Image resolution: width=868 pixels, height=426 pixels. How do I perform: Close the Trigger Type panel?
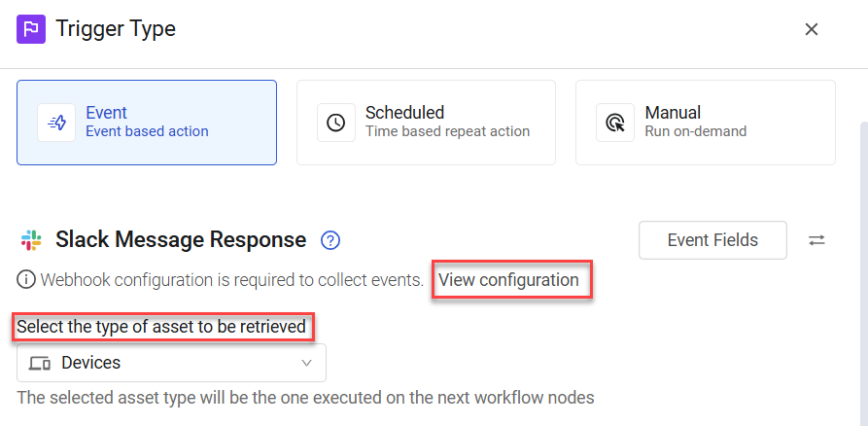point(812,29)
